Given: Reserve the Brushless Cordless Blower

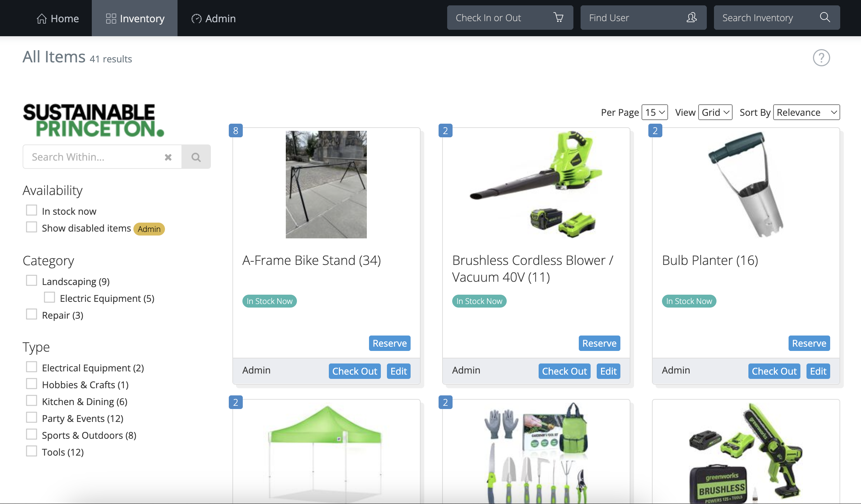Looking at the screenshot, I should (x=600, y=343).
